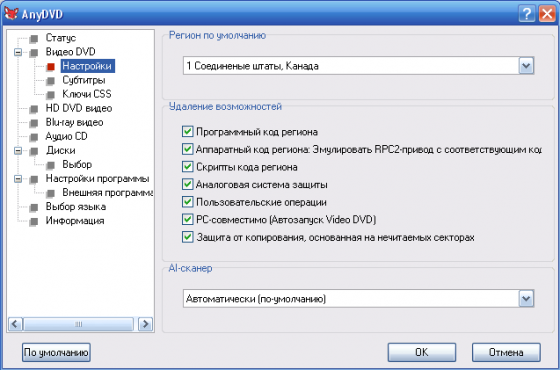Click the tree panel horizontal scrollbar thumb
Screen dimensions: 560x370
pyautogui.click(x=79, y=324)
